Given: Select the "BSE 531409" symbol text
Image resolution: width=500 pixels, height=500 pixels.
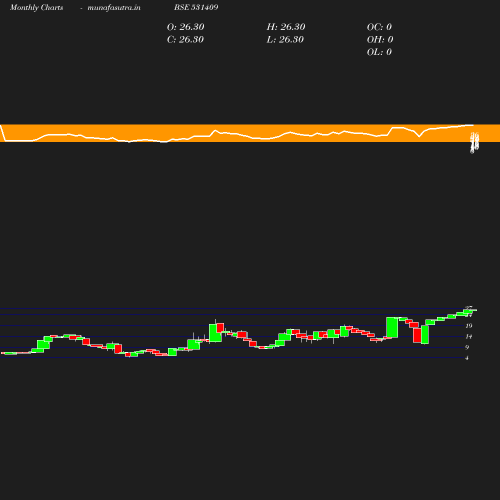Looking at the screenshot, I should pyautogui.click(x=196, y=7).
